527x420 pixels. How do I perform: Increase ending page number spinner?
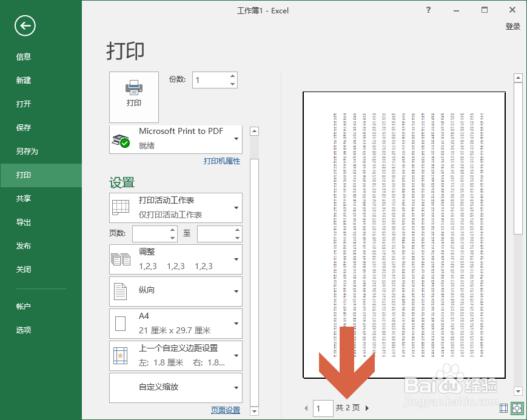237,230
